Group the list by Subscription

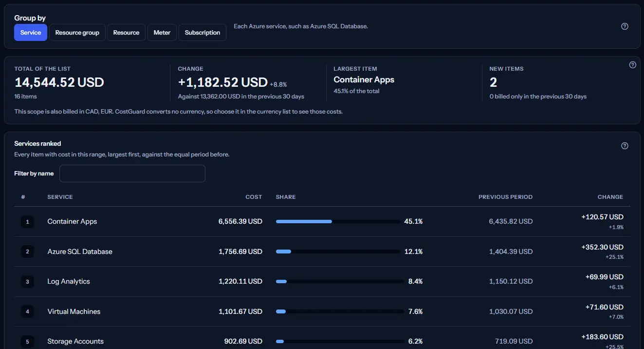[202, 33]
